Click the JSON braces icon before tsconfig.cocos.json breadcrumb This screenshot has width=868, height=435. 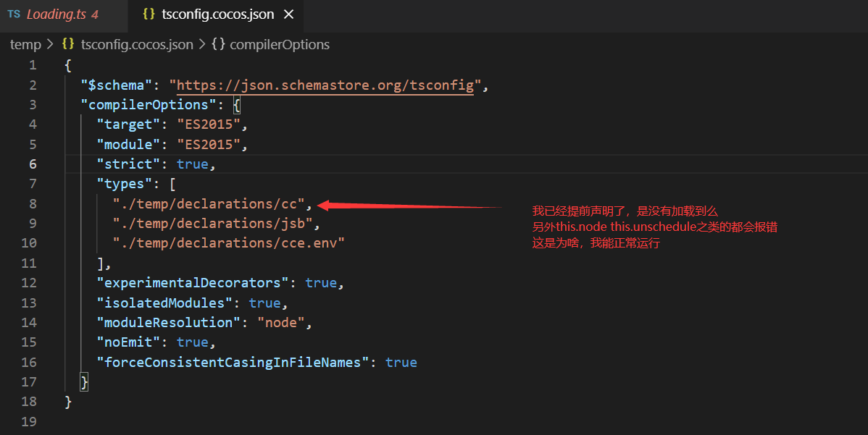pyautogui.click(x=68, y=45)
